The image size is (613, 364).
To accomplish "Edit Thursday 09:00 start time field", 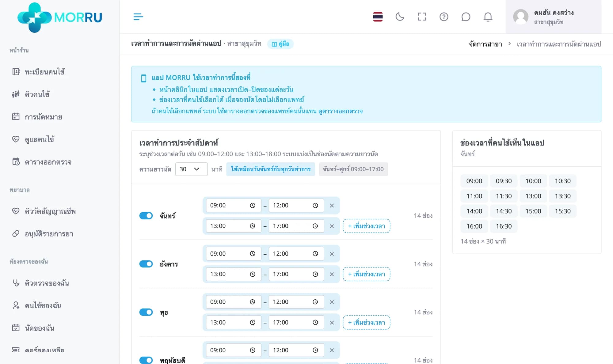I will 234,350.
